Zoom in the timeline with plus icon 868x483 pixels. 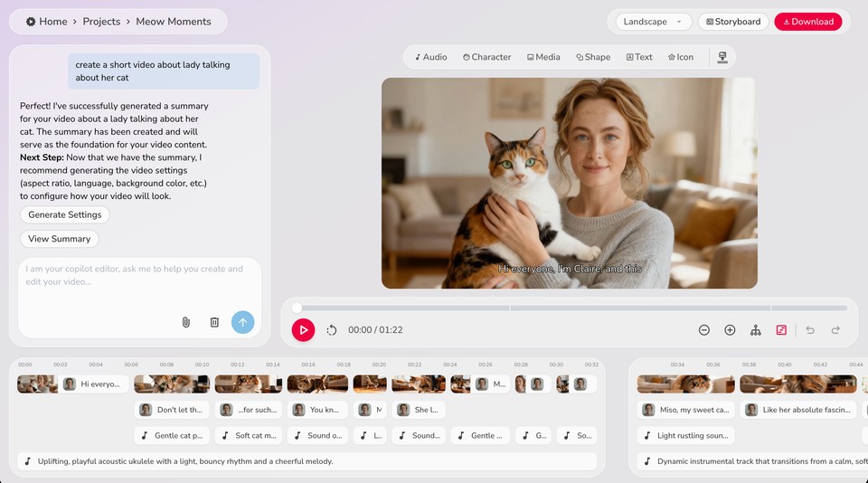[x=730, y=330]
